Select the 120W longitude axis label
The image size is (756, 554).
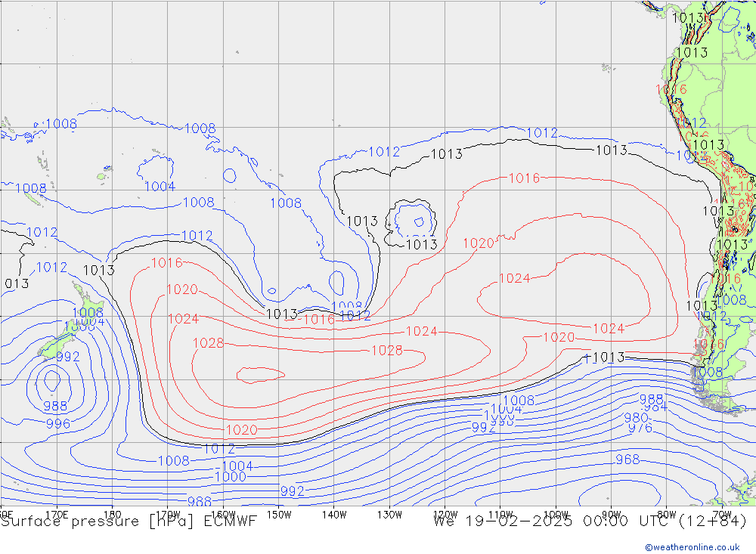tap(445, 515)
